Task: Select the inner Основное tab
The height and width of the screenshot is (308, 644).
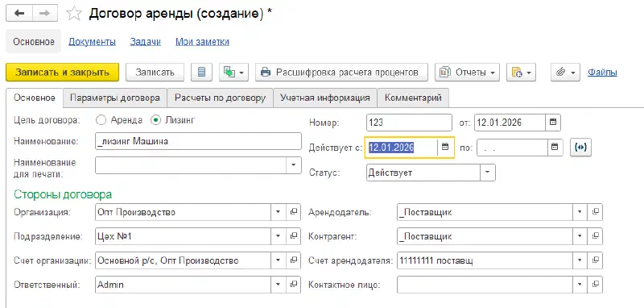Action: point(35,98)
